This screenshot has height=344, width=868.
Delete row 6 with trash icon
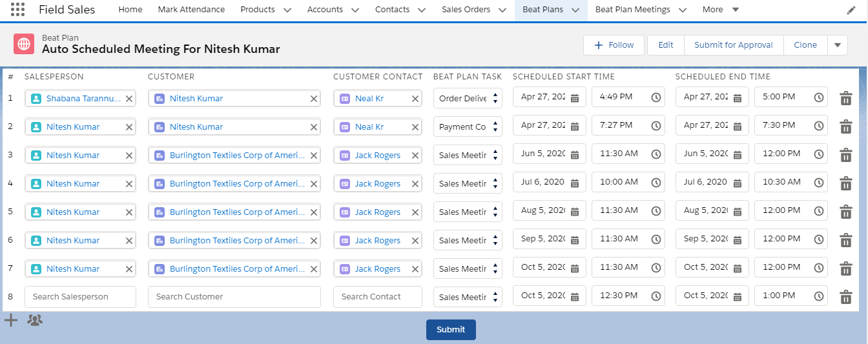[845, 240]
